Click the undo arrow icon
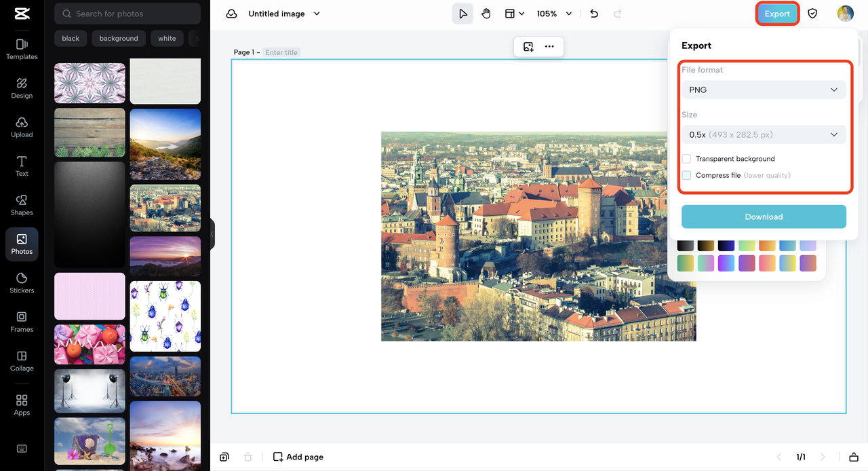 click(x=594, y=14)
